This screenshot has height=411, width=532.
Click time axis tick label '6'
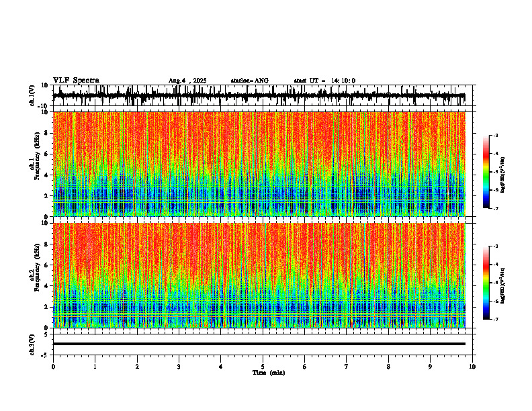coord(305,367)
